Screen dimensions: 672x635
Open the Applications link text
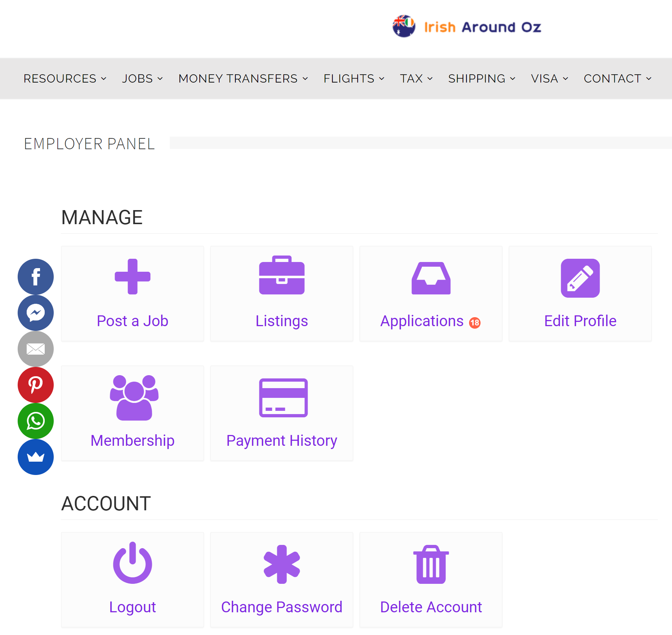click(422, 321)
